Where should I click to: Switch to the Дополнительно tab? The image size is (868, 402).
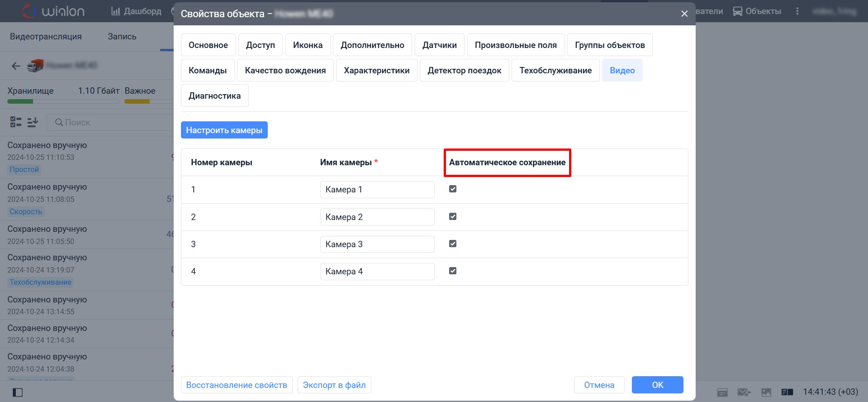[x=372, y=45]
